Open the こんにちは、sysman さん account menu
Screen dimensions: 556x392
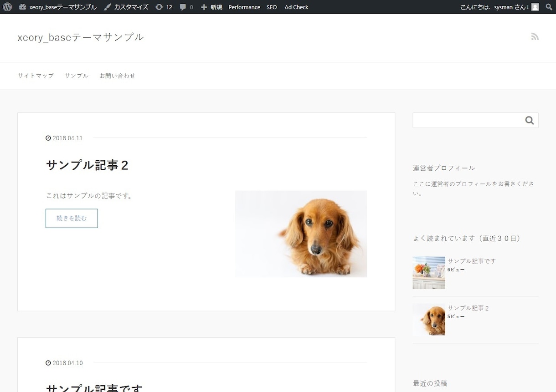point(499,7)
